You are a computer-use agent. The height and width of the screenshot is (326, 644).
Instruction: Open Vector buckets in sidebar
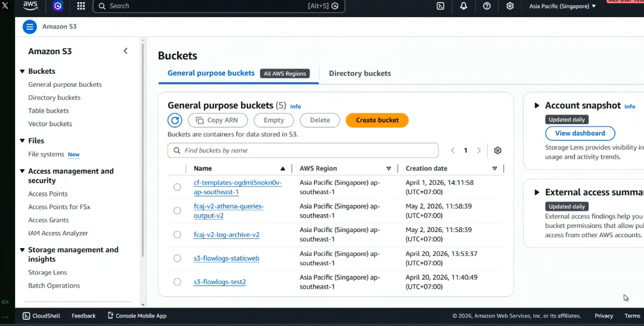50,124
